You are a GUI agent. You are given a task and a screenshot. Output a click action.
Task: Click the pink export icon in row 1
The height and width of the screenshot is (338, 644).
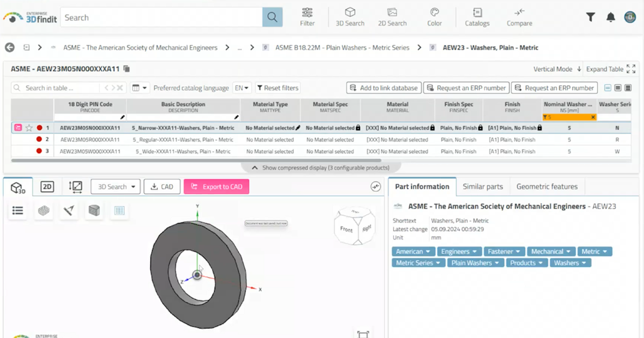[x=18, y=128]
